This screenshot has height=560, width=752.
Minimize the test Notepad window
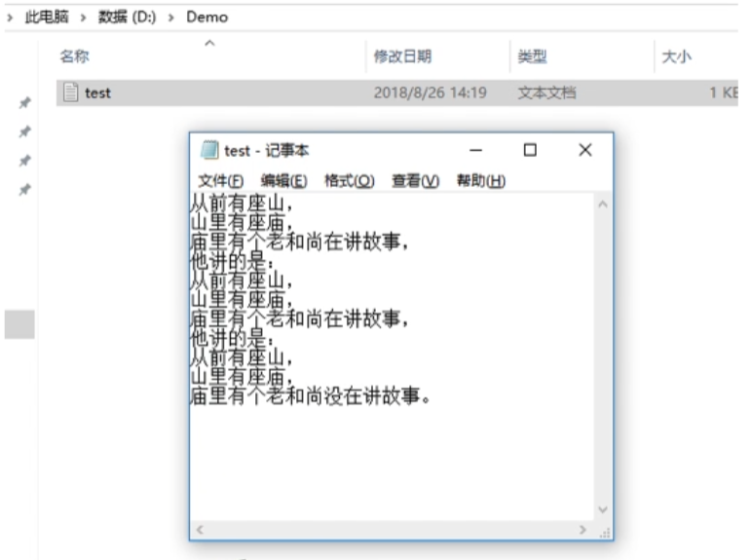(x=475, y=150)
